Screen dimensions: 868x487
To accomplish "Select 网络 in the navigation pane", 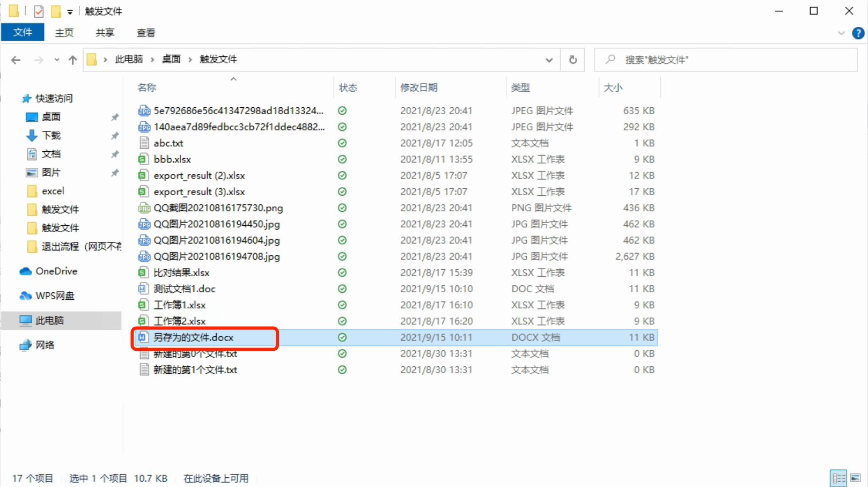I will [45, 345].
